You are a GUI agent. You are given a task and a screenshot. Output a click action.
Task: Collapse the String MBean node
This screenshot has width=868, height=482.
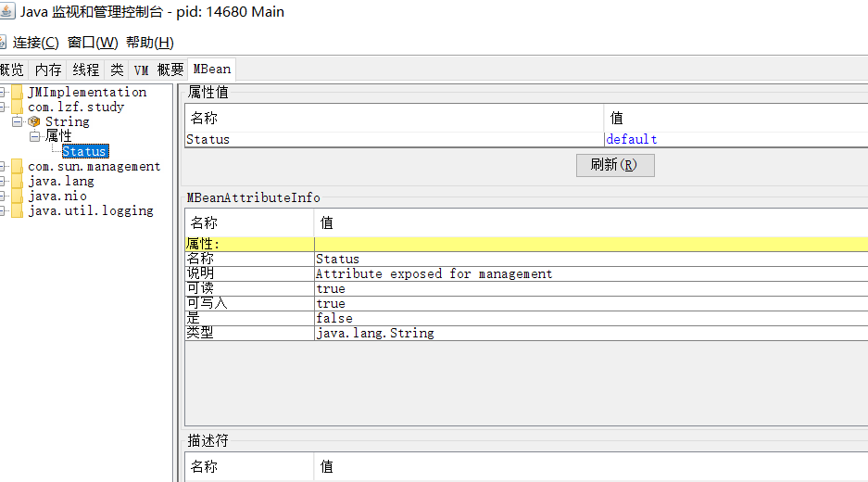click(x=18, y=121)
